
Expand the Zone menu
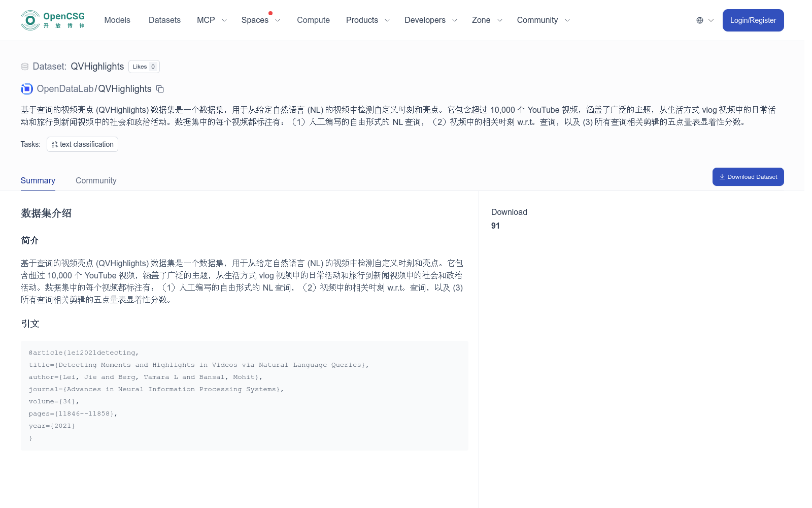[x=487, y=20]
